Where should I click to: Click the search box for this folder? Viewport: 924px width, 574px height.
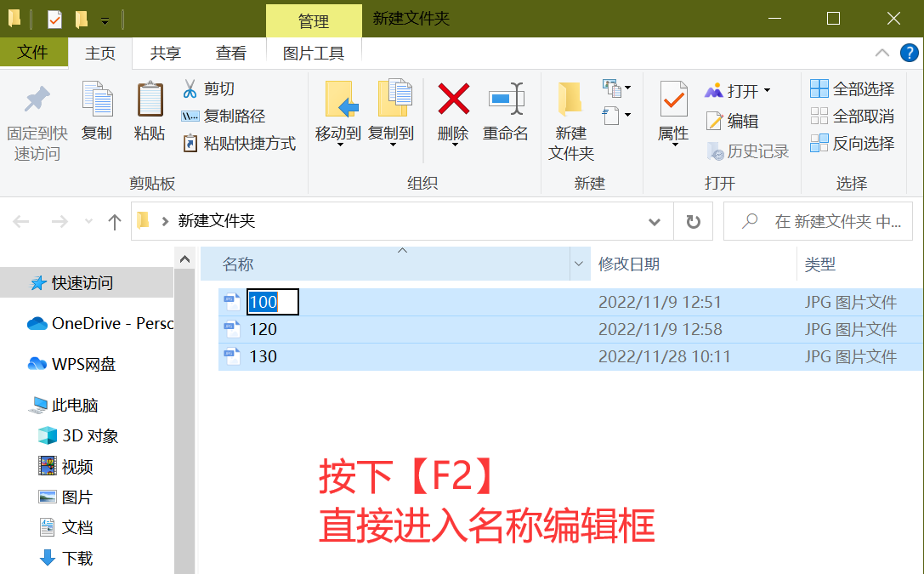pos(825,222)
